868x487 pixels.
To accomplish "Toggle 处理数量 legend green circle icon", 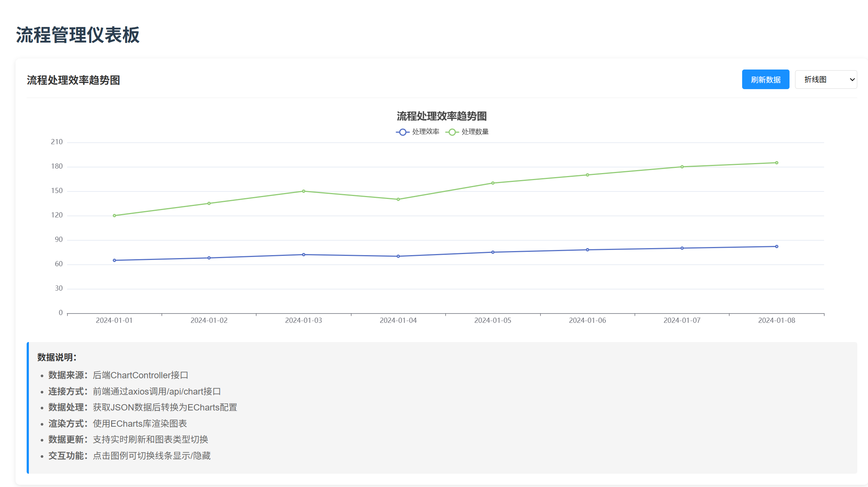I will coord(452,132).
